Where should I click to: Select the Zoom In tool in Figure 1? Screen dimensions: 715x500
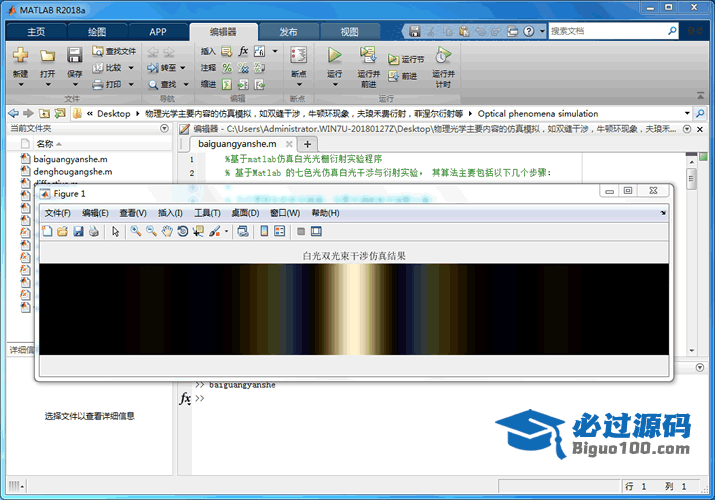pos(135,231)
